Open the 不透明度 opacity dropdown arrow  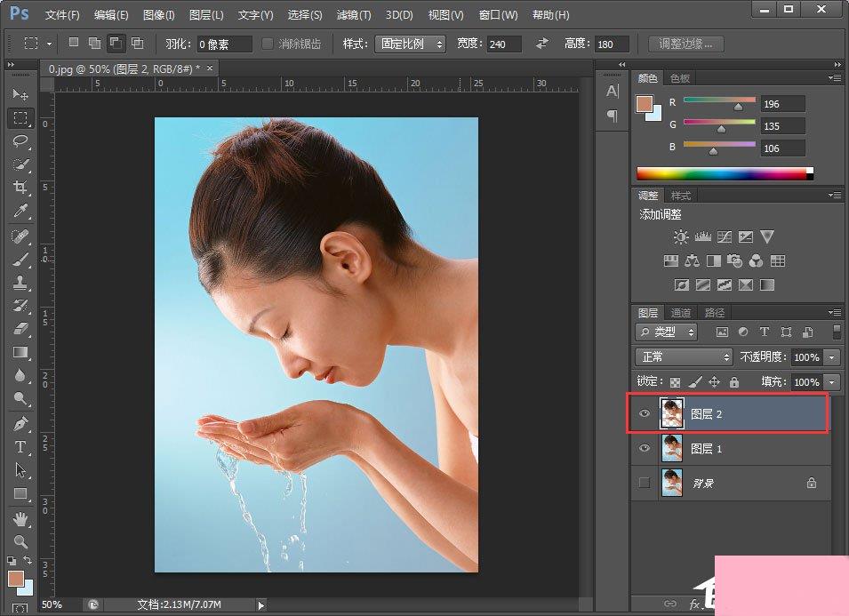832,357
